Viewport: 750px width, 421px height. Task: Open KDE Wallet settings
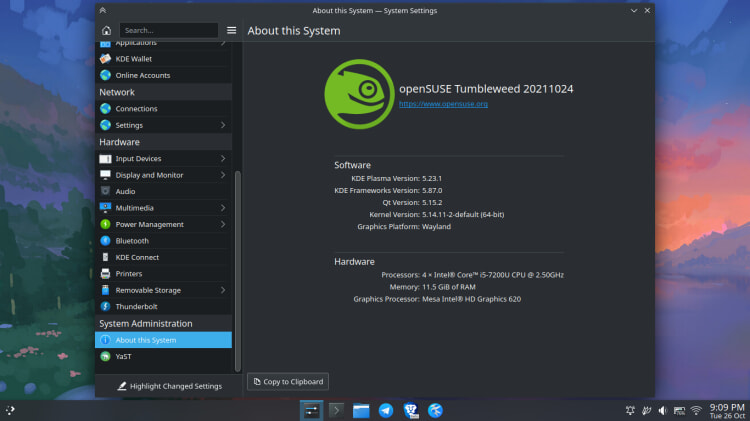pos(163,59)
